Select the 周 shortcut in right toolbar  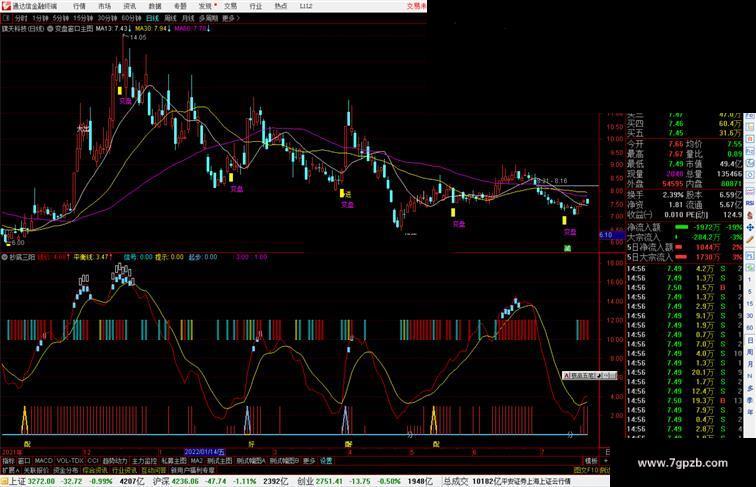coord(750,352)
